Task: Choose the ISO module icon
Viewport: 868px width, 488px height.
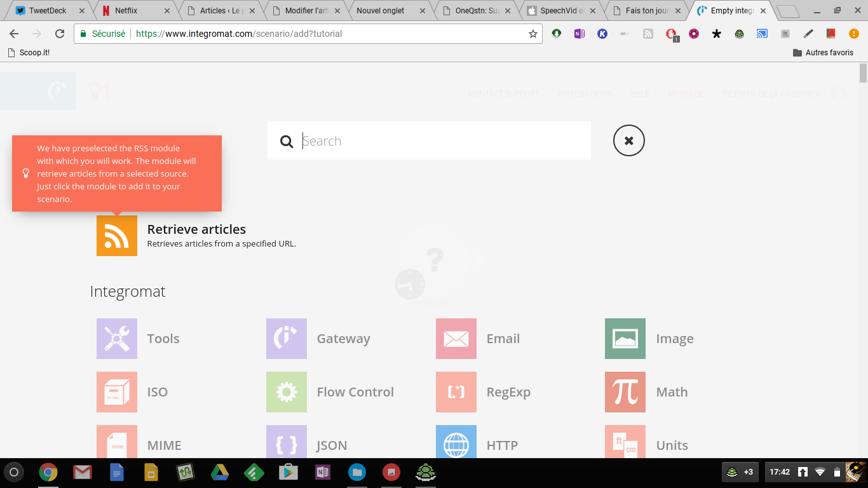Action: [x=117, y=392]
